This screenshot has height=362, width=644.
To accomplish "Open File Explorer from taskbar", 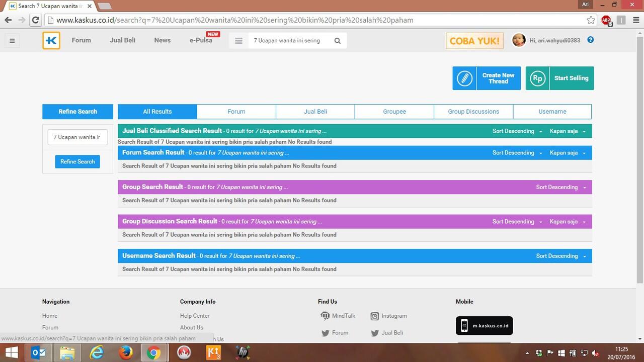I will coord(67,353).
